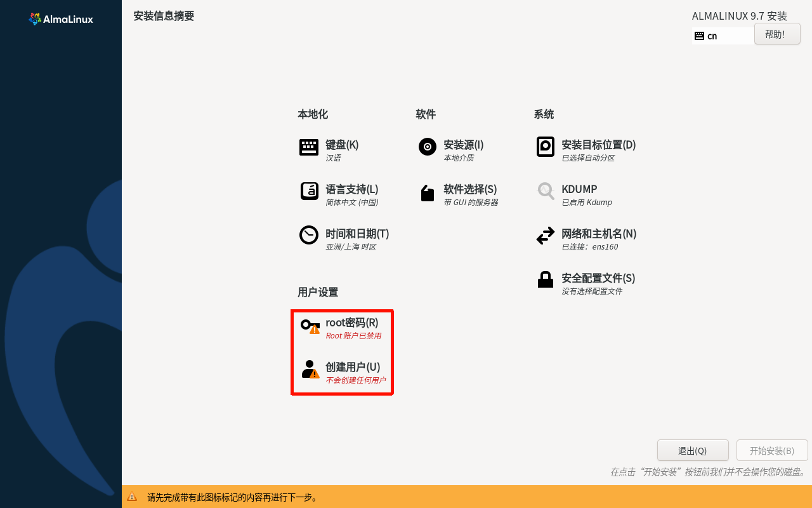
Task: Click the key icon for root密码(R)
Action: pos(310,326)
